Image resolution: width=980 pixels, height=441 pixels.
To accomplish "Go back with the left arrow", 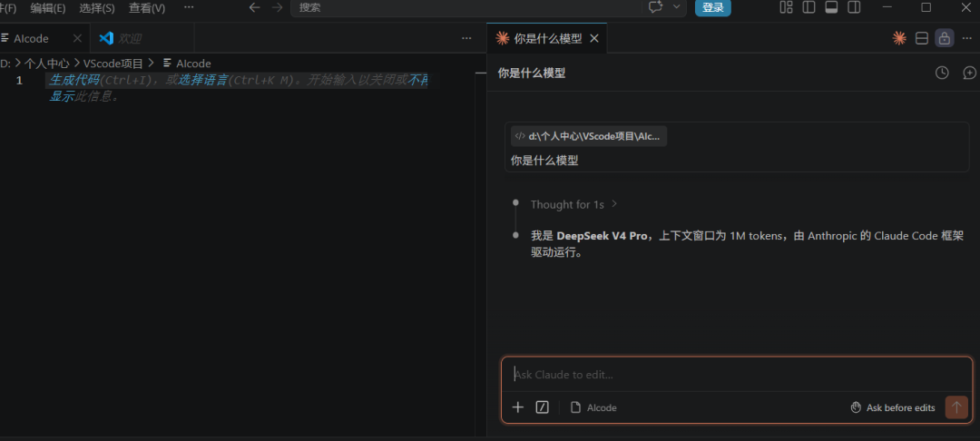I will 254,7.
